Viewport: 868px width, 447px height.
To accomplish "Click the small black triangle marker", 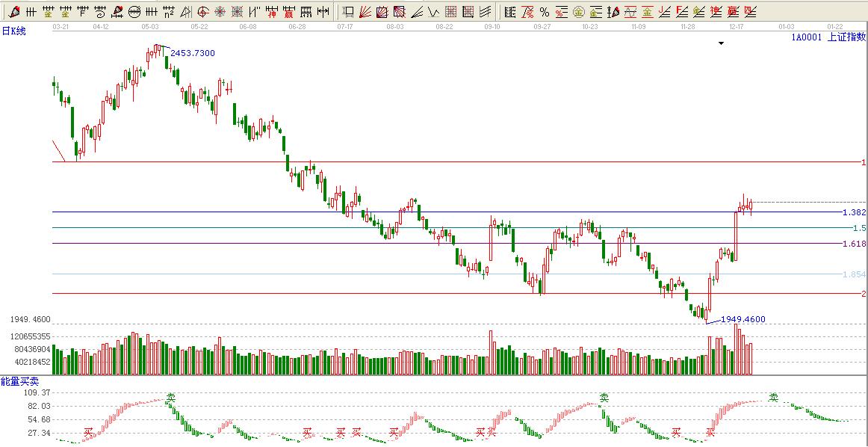I will point(721,44).
